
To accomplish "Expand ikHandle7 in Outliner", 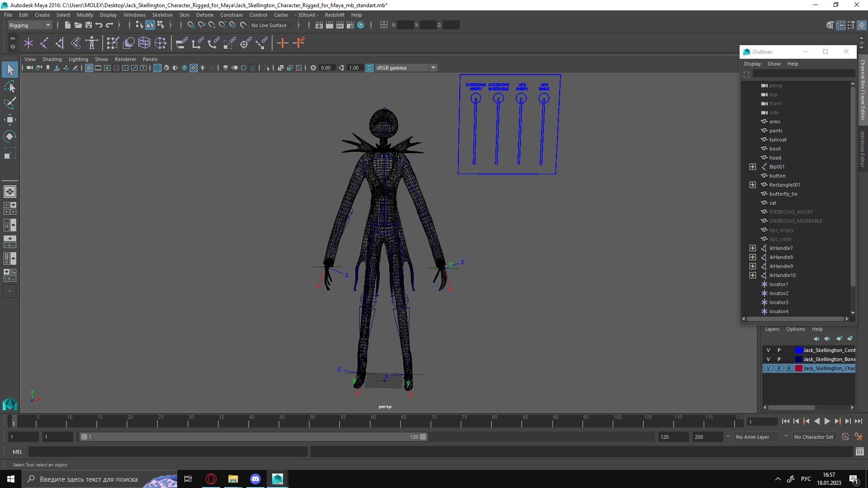I will [x=752, y=248].
